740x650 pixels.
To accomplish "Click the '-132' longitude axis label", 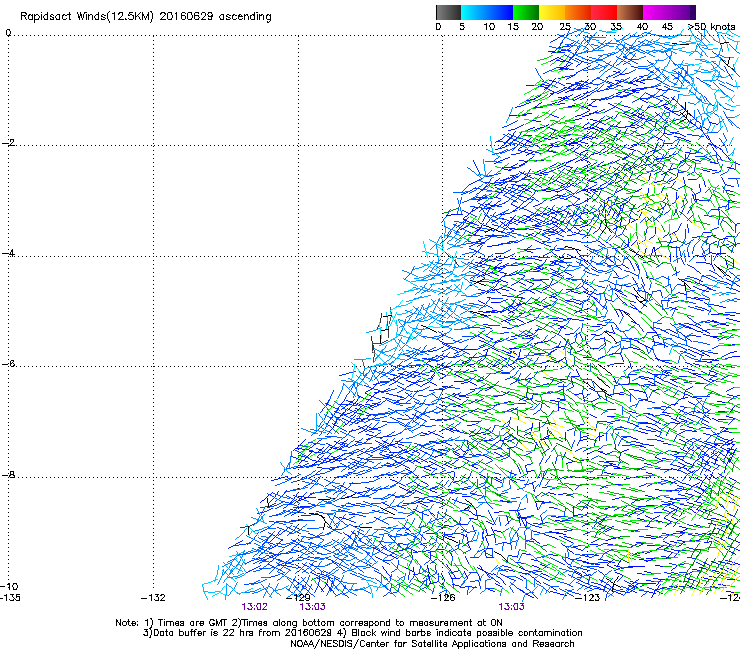I will point(153,598).
